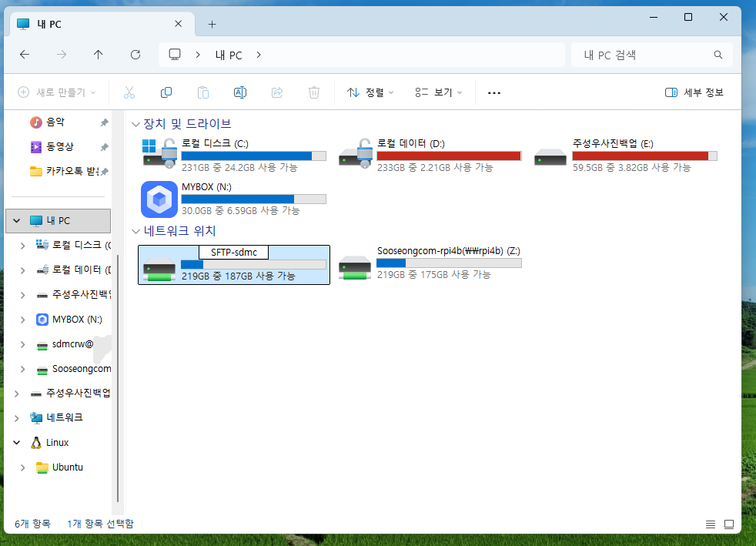Unpin 음악 folder from quick access
756x546 pixels.
(104, 122)
